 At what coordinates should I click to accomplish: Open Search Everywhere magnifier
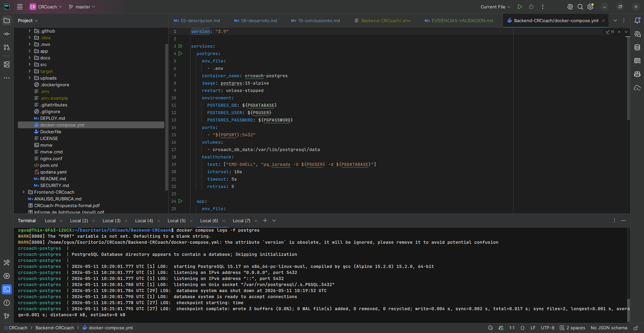point(580,7)
